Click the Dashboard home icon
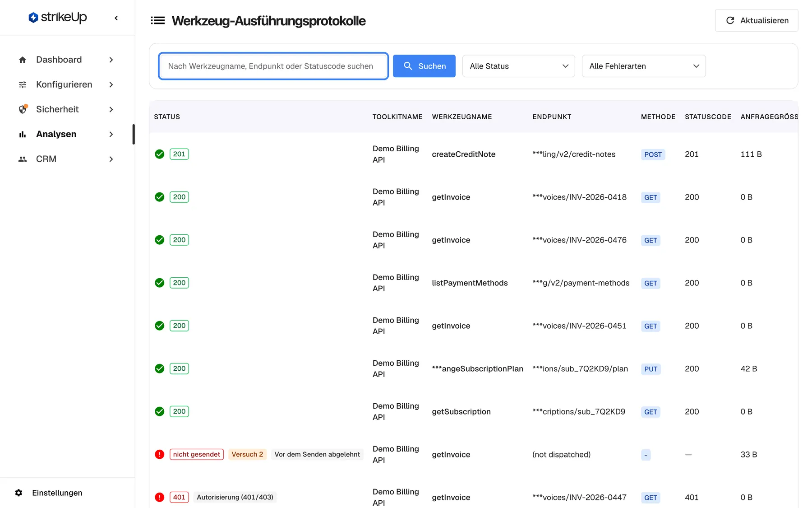 coord(23,60)
